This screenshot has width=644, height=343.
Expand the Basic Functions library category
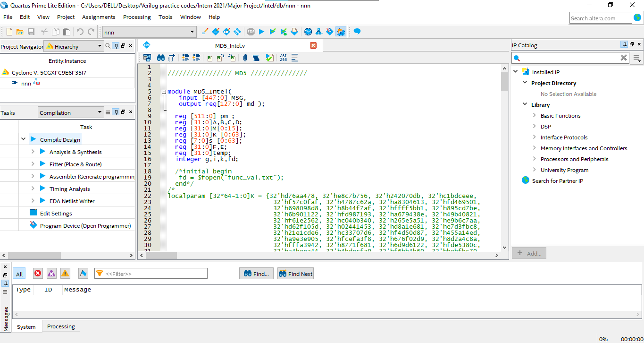point(534,115)
